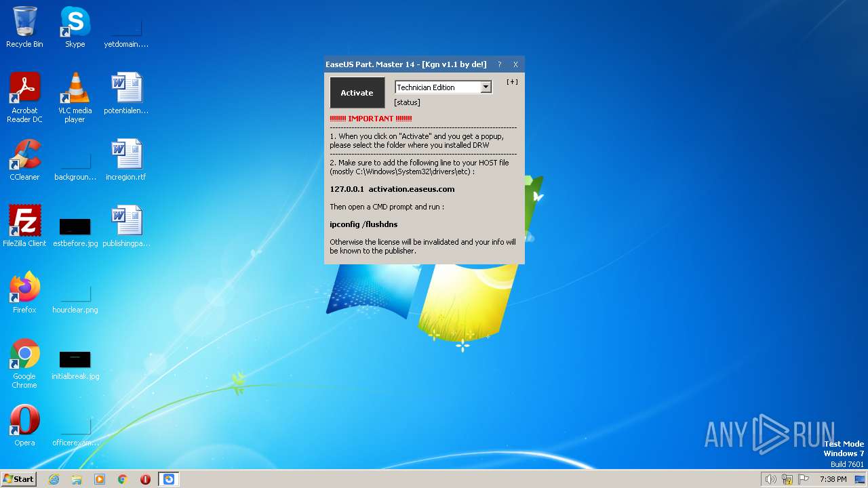
Task: Select the [status] label text
Action: pos(407,102)
